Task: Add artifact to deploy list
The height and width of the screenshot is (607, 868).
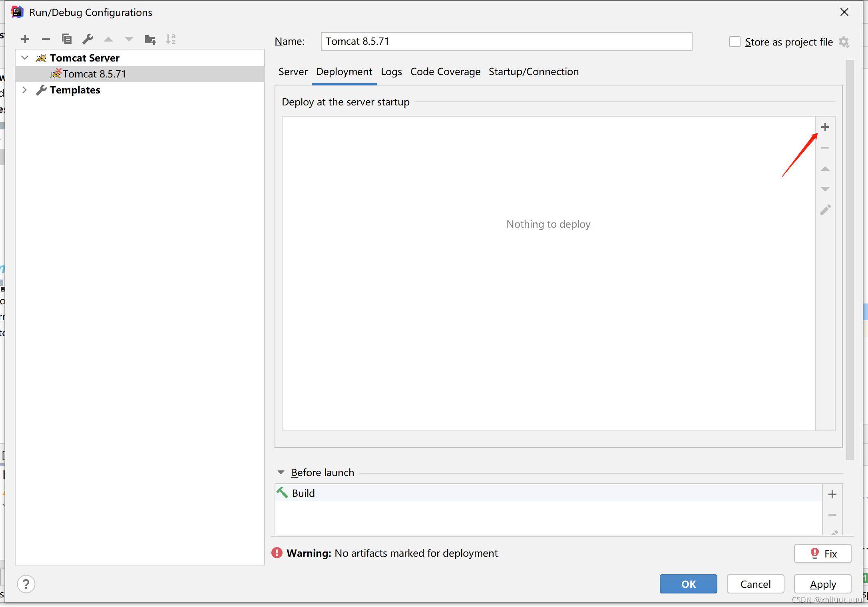Action: click(x=825, y=127)
